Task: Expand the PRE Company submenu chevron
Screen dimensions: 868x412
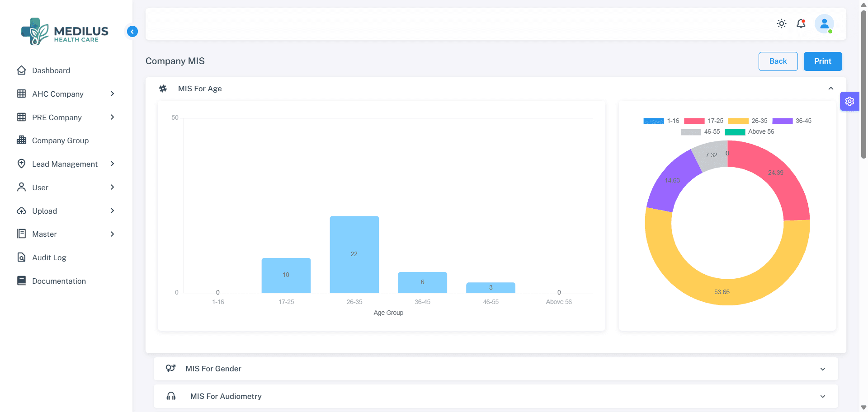Action: (x=113, y=117)
